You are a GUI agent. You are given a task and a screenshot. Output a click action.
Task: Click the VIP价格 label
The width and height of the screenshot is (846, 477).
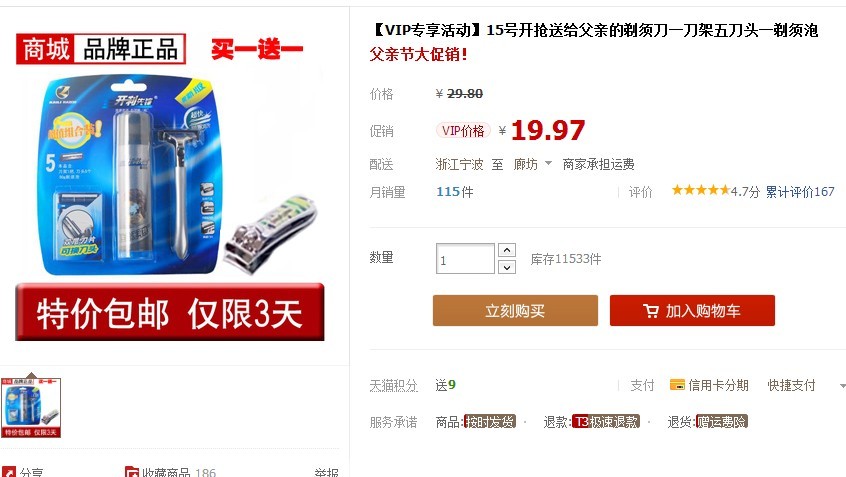click(x=463, y=131)
